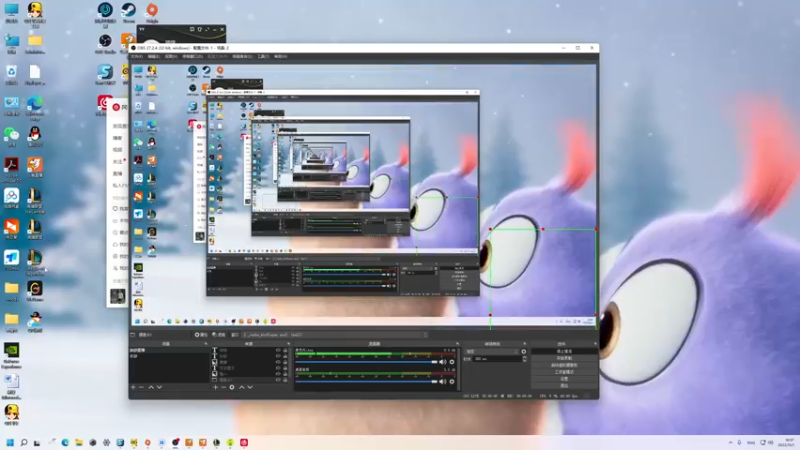The image size is (800, 450).
Task: Open GeForce Experience desktop shortcut
Action: [x=11, y=356]
